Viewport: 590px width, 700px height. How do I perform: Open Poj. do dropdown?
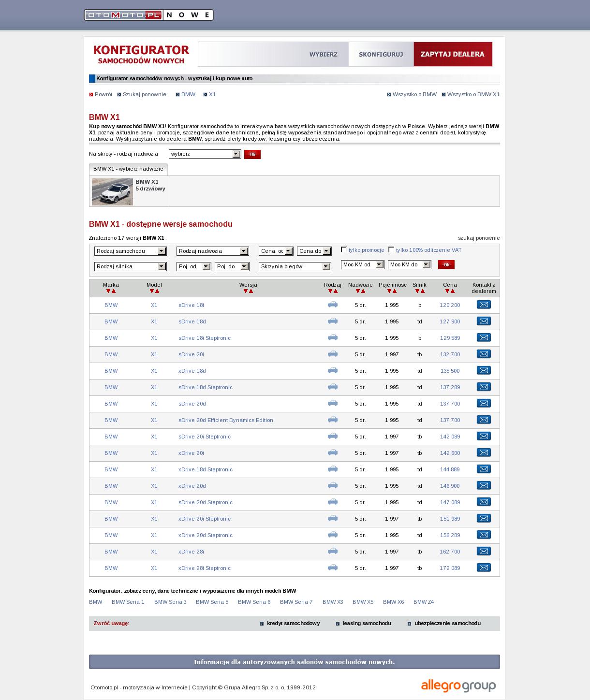232,266
